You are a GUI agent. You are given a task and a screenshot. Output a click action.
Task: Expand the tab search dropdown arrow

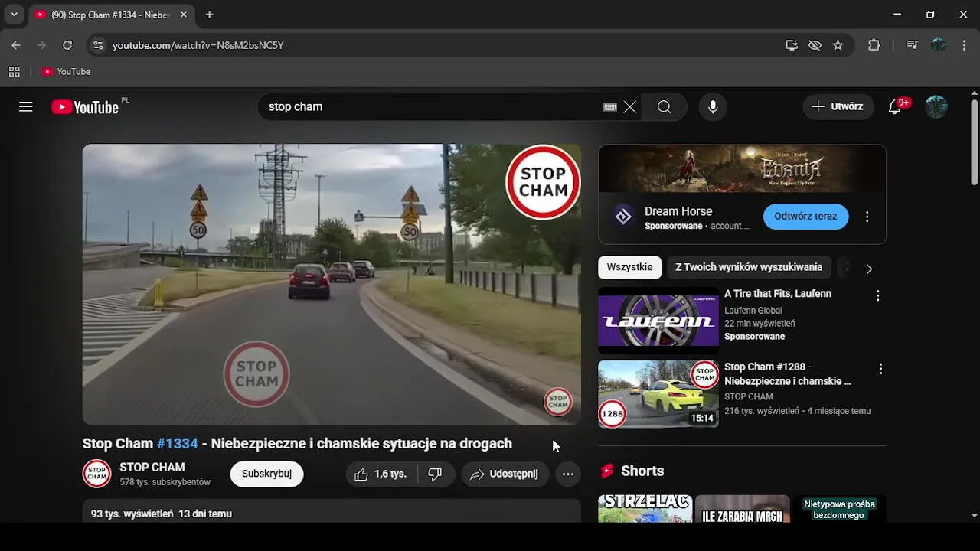14,15
